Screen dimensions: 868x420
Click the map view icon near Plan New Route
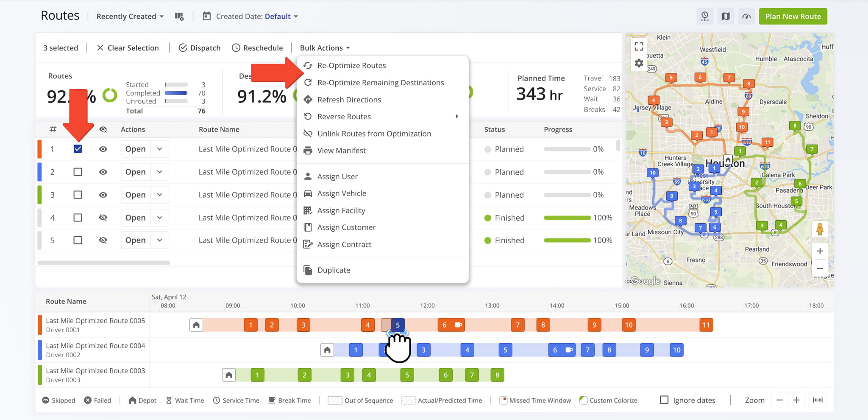[725, 16]
